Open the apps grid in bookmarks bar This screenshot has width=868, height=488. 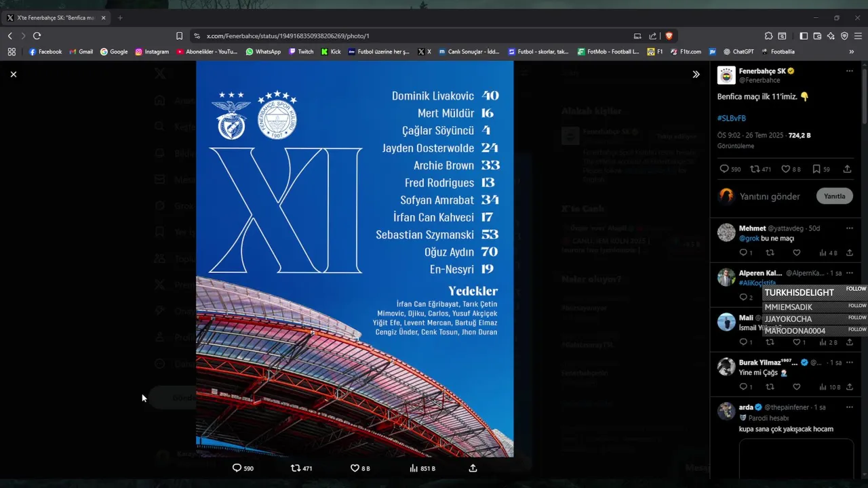click(12, 52)
